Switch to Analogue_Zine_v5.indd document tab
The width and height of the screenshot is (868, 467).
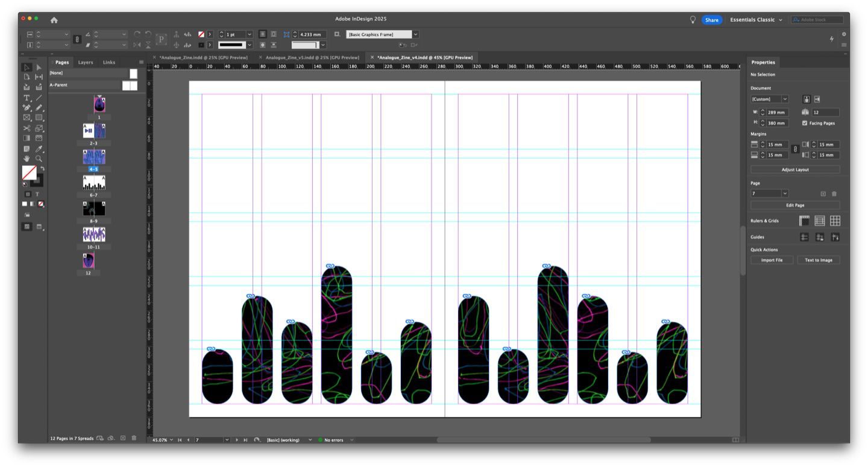(x=312, y=57)
